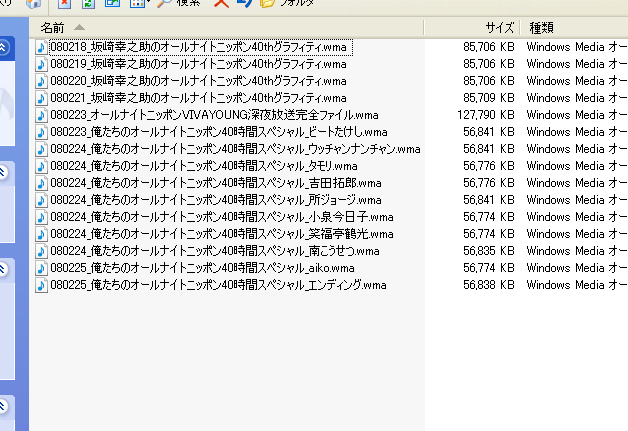
Task: Select the 40時間スペシャル_ウッチャンナンチャン.wma file name
Action: point(236,149)
